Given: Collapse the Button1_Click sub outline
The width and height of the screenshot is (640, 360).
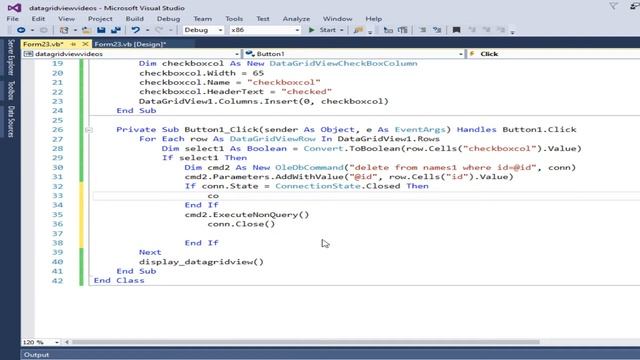Looking at the screenshot, I should [89, 130].
